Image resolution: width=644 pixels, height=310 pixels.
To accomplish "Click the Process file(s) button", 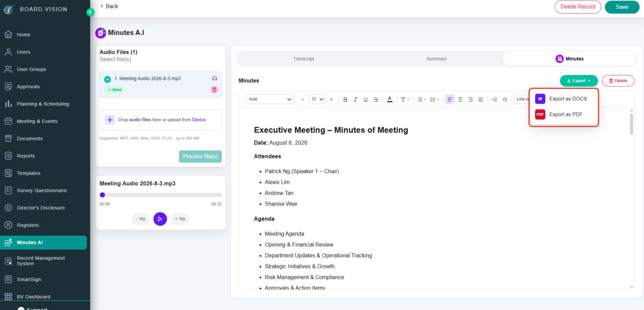I will [200, 156].
